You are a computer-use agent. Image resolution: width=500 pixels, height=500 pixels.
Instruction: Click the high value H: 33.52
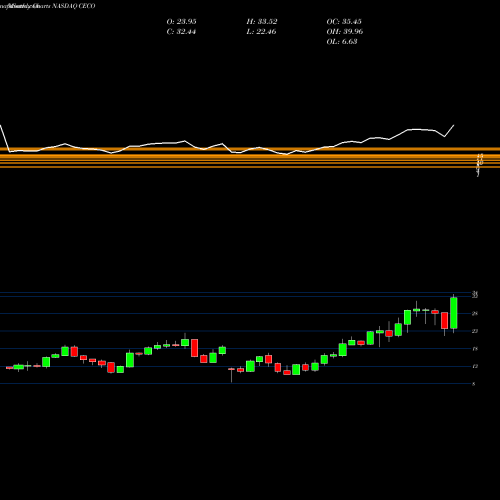pos(262,22)
